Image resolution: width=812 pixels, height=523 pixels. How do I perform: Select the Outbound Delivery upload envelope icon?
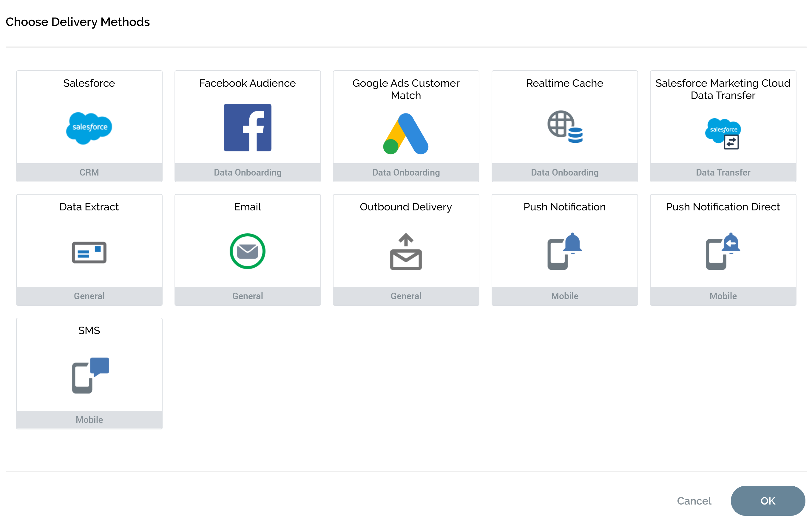click(405, 252)
